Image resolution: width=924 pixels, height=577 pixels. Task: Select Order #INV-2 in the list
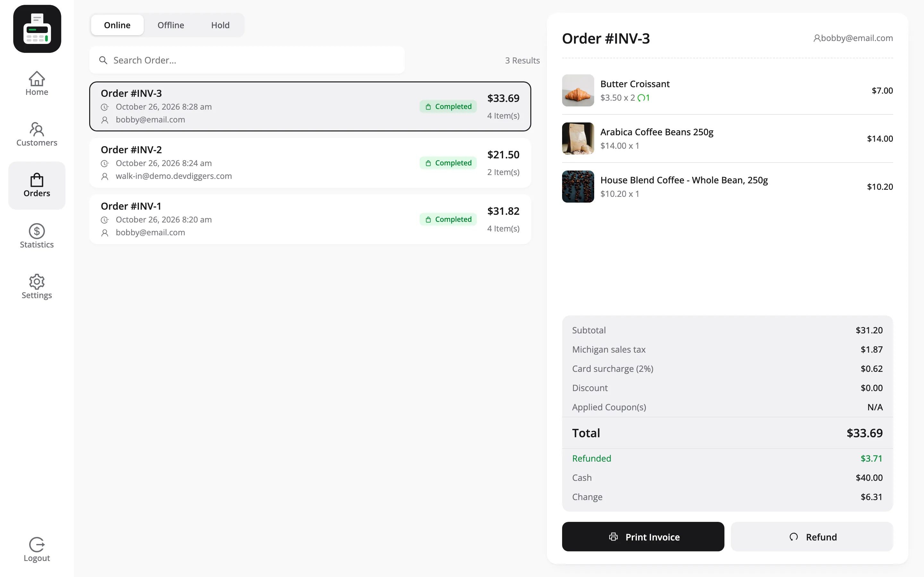pos(310,163)
